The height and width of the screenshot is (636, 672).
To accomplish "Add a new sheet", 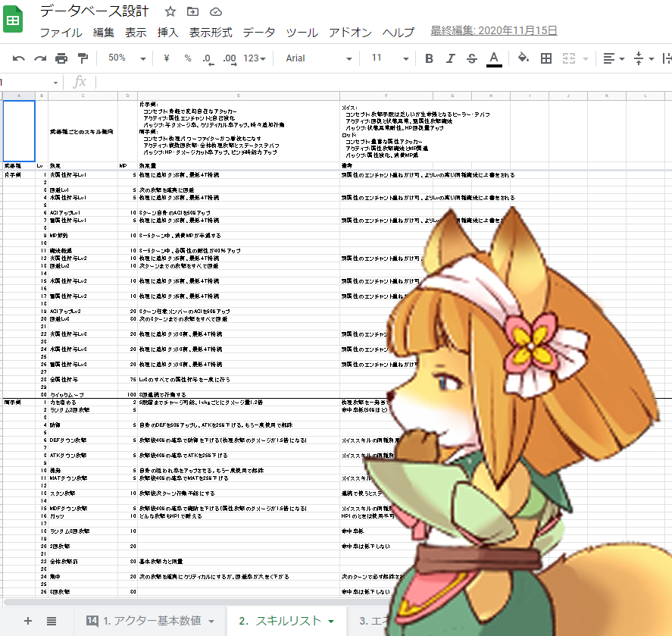I will (x=28, y=621).
